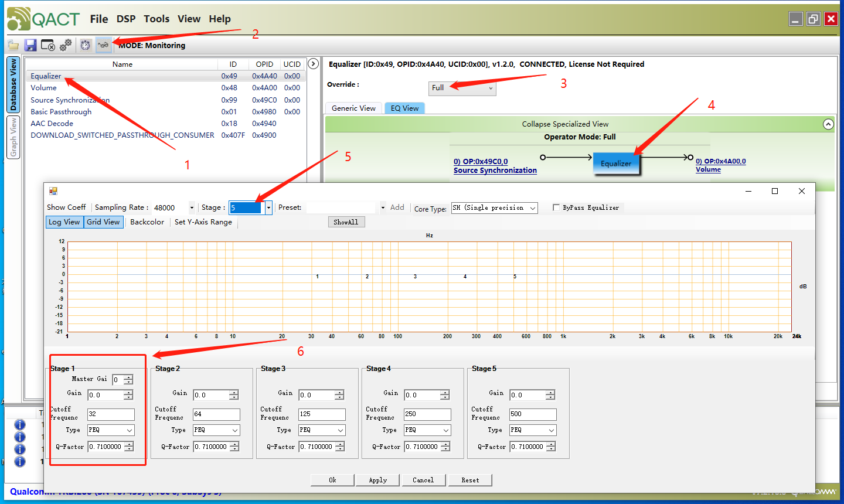Open the Stage count dropdown arrow
The height and width of the screenshot is (504, 844).
268,207
